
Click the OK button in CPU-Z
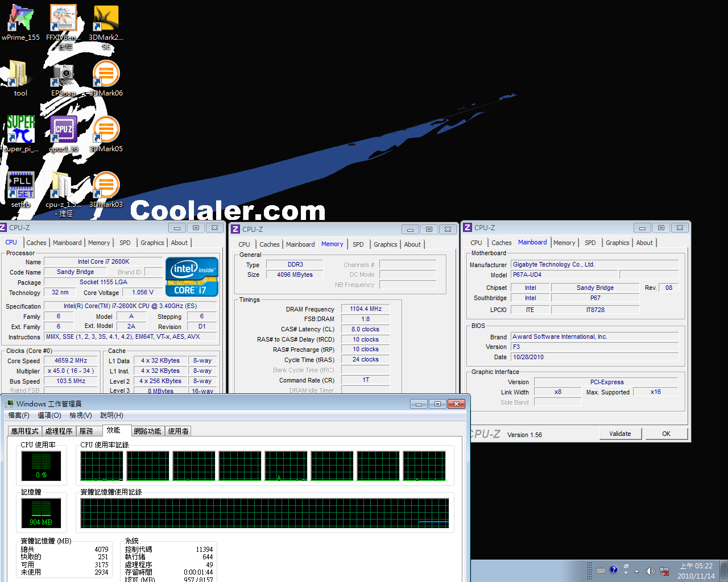pos(666,434)
